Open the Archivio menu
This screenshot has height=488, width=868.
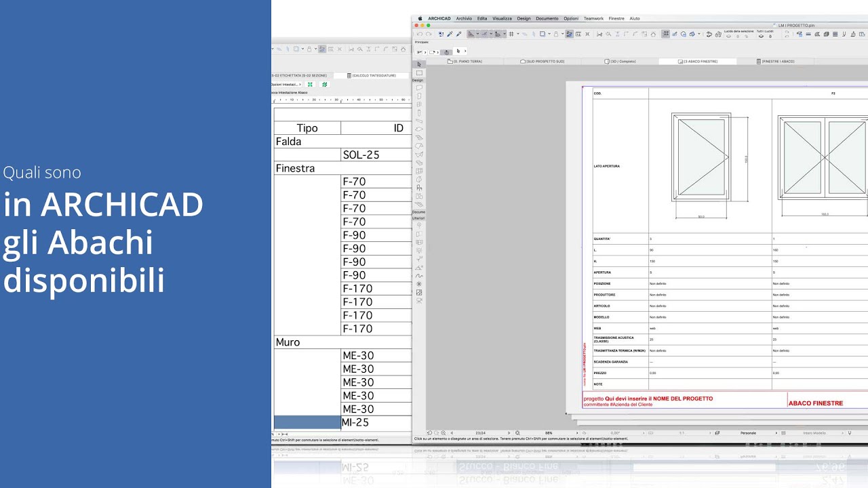(464, 18)
